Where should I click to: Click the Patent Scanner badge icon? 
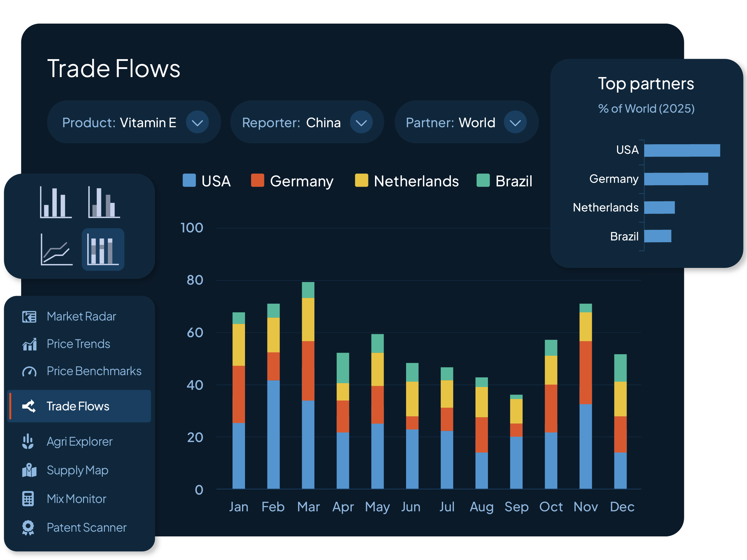28,528
